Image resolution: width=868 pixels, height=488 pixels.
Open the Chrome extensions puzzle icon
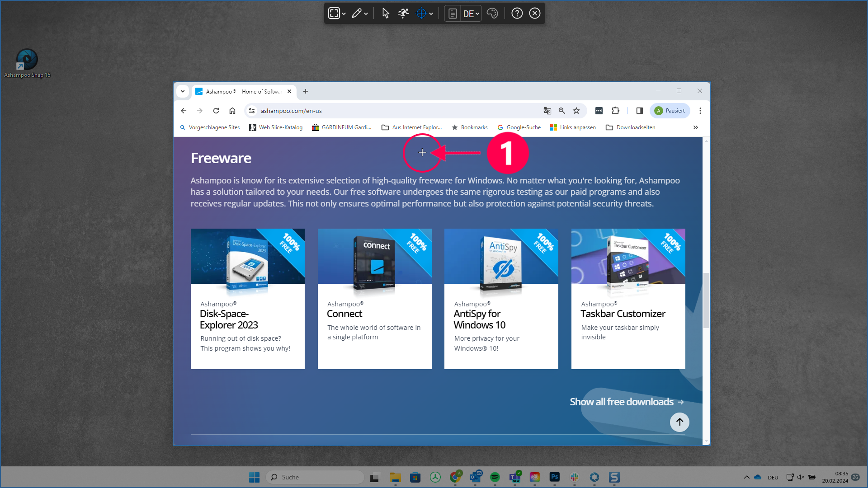pos(615,111)
